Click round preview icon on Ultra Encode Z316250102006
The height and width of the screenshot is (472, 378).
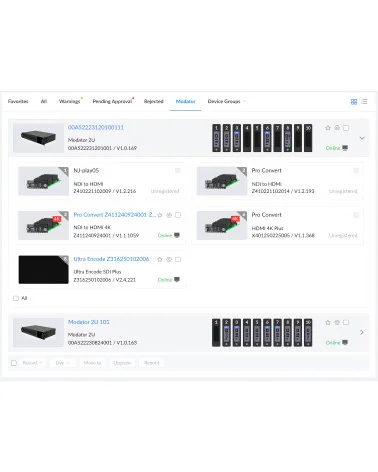point(169,259)
